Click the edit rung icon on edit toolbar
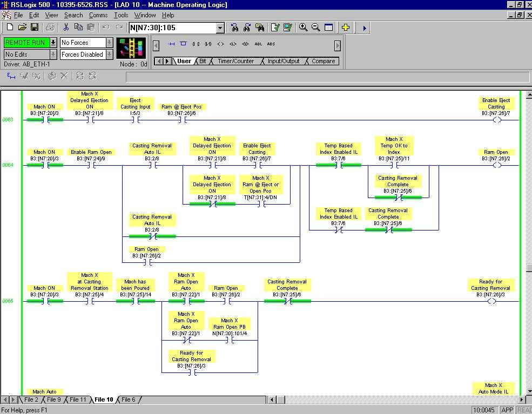This screenshot has height=414, width=532. tap(11, 76)
